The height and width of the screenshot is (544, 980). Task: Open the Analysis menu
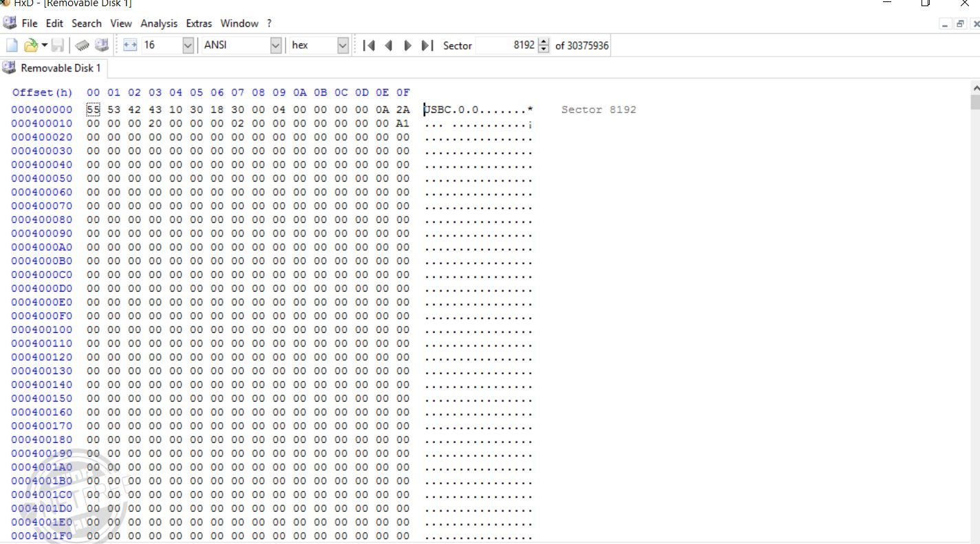pos(159,23)
